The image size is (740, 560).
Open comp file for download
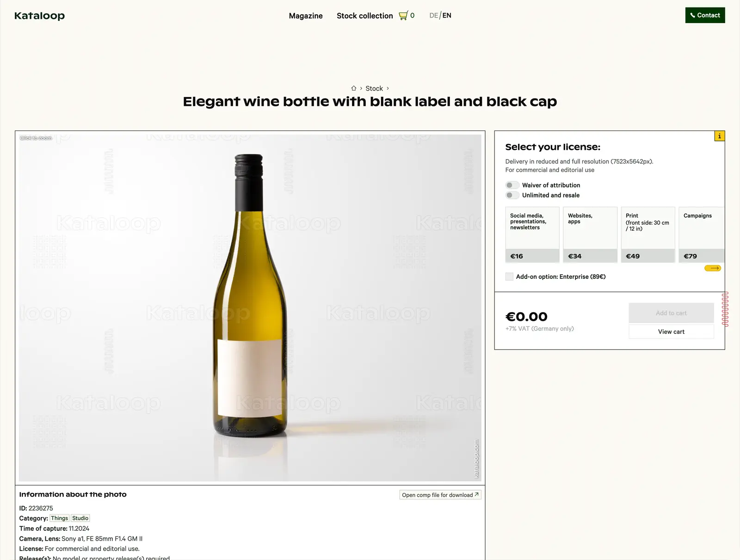point(440,495)
